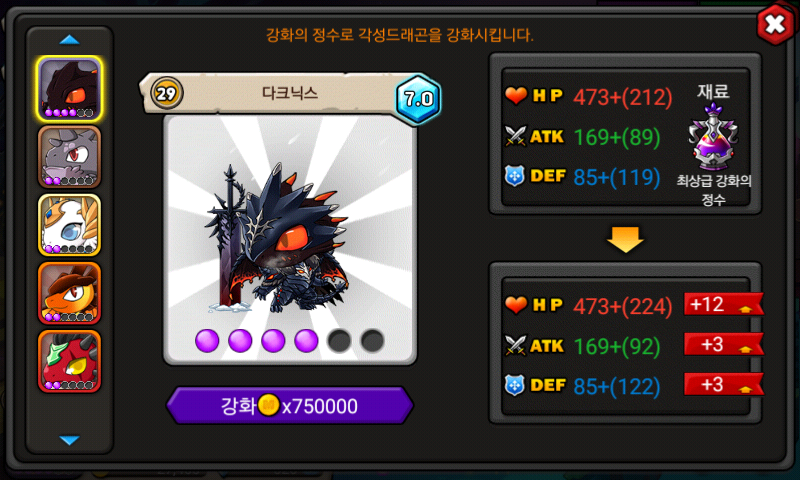Image resolution: width=800 pixels, height=480 pixels.
Task: Tap the blue shield DEF icon in lower stats
Action: (x=514, y=386)
